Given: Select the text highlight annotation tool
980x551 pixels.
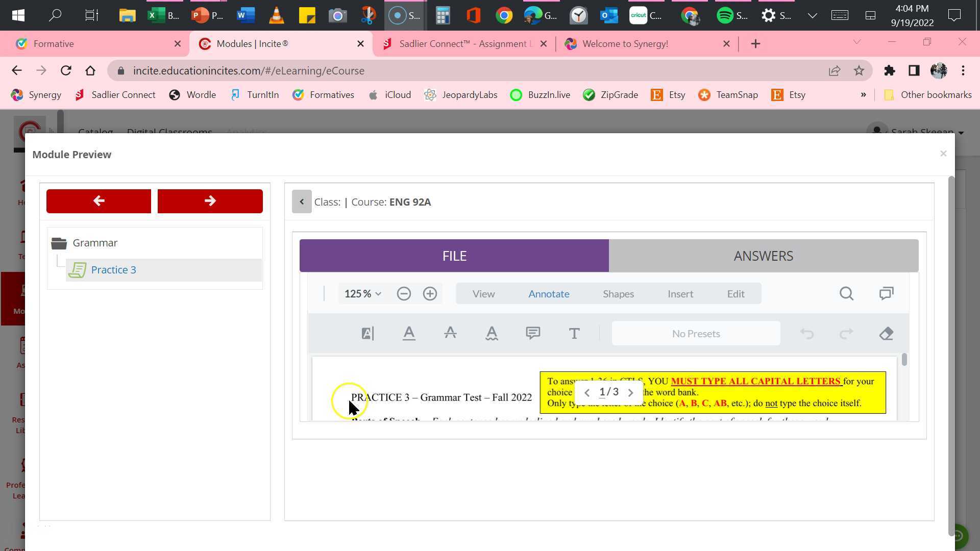Looking at the screenshot, I should pyautogui.click(x=367, y=334).
